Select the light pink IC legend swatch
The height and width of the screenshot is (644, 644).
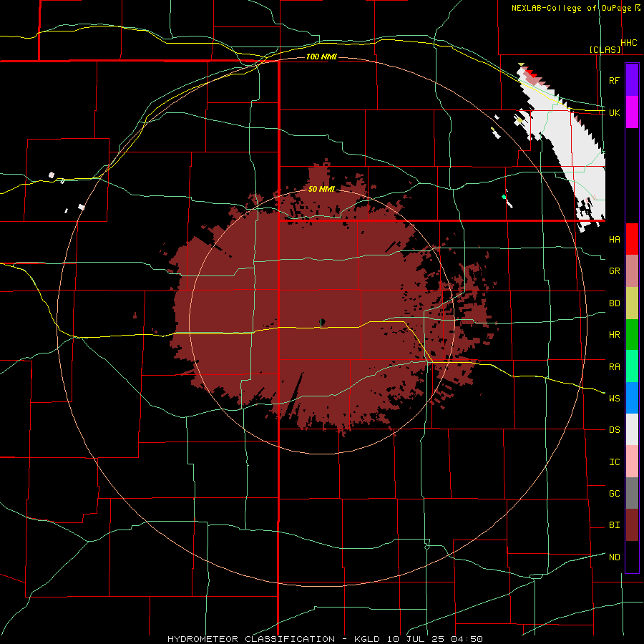[x=632, y=462]
